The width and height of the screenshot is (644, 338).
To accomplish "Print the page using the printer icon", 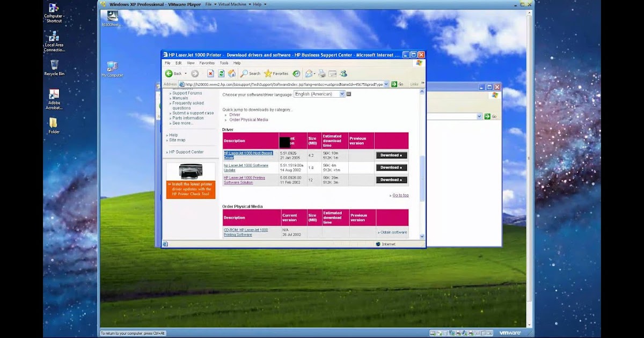I will (322, 74).
